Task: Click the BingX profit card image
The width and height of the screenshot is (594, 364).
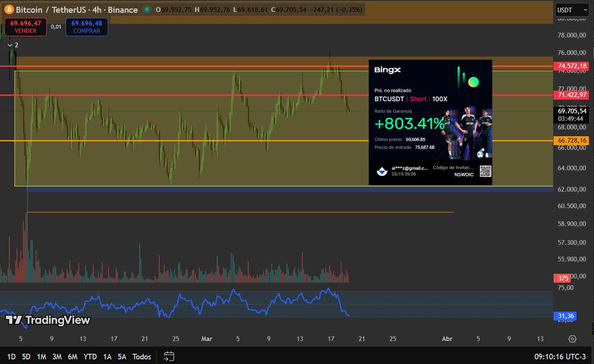Action: (x=431, y=122)
